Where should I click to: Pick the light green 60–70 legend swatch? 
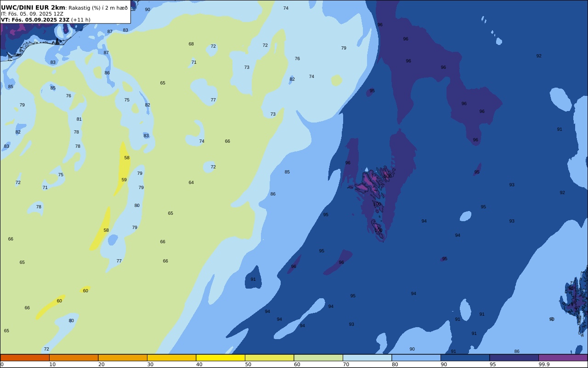pyautogui.click(x=318, y=357)
